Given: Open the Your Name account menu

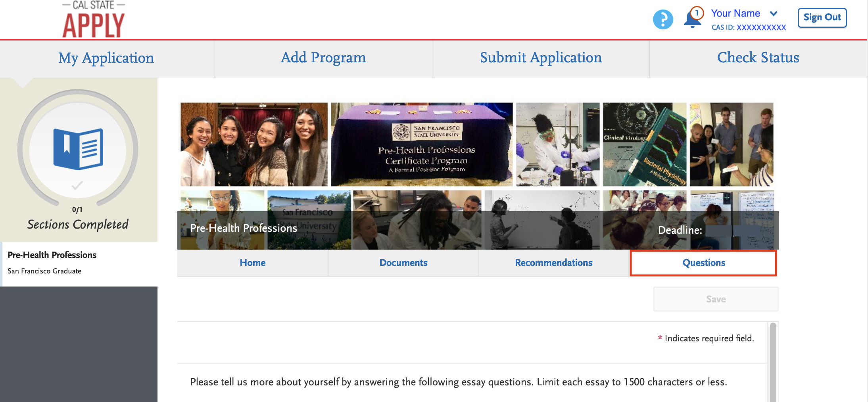Looking at the screenshot, I should tap(735, 13).
